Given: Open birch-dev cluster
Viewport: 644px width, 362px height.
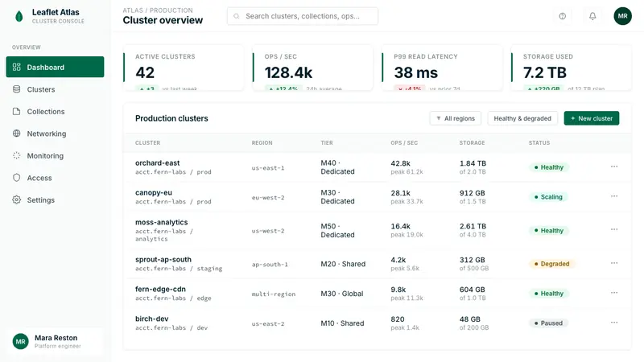Looking at the screenshot, I should 151,319.
